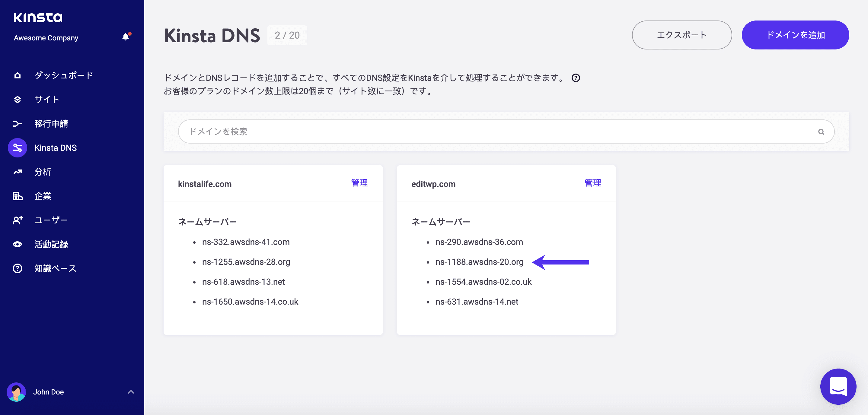Open the ユーザー users icon
The width and height of the screenshot is (868, 415).
[17, 220]
